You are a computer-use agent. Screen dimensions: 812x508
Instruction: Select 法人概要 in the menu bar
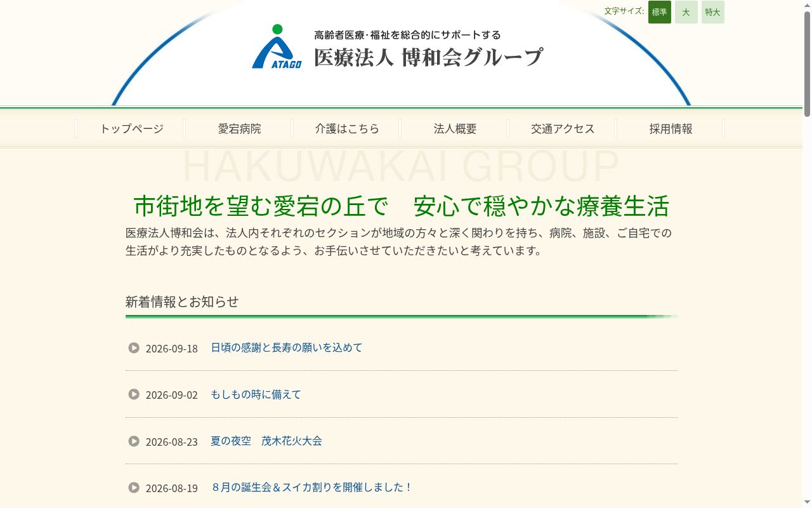[455, 128]
